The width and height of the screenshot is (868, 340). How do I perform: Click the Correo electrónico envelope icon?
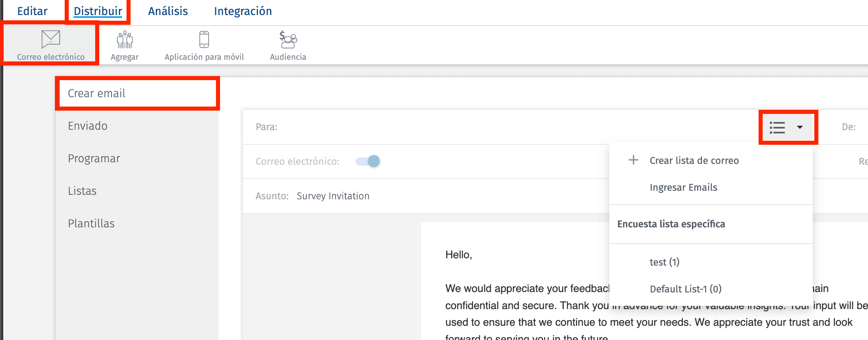[51, 39]
